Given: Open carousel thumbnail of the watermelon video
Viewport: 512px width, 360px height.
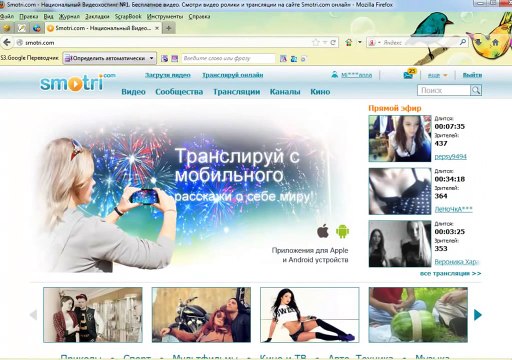Looking at the screenshot, I should coord(418,315).
